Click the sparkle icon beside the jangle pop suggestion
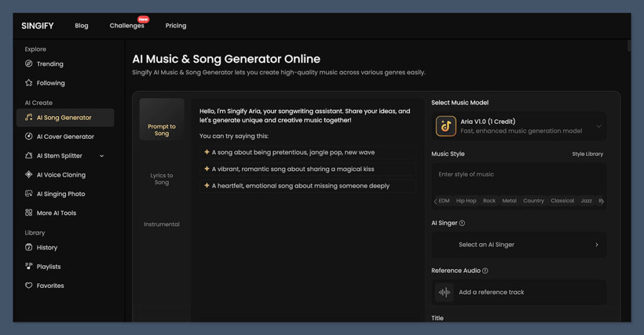The width and height of the screenshot is (644, 335). click(206, 152)
